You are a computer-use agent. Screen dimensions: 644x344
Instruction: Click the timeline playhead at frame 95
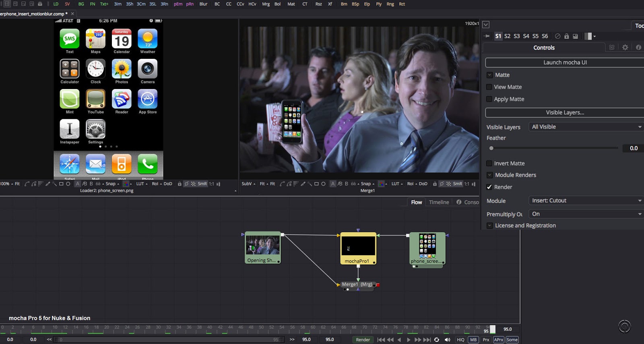(x=492, y=329)
